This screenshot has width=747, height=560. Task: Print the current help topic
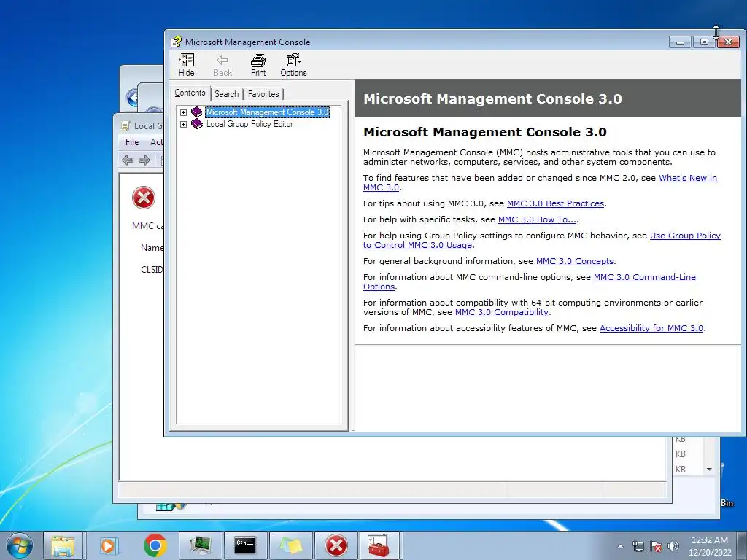coord(258,65)
